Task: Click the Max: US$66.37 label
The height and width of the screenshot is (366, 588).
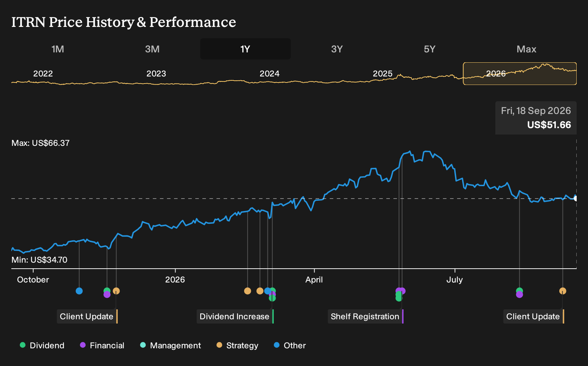Action: (41, 143)
